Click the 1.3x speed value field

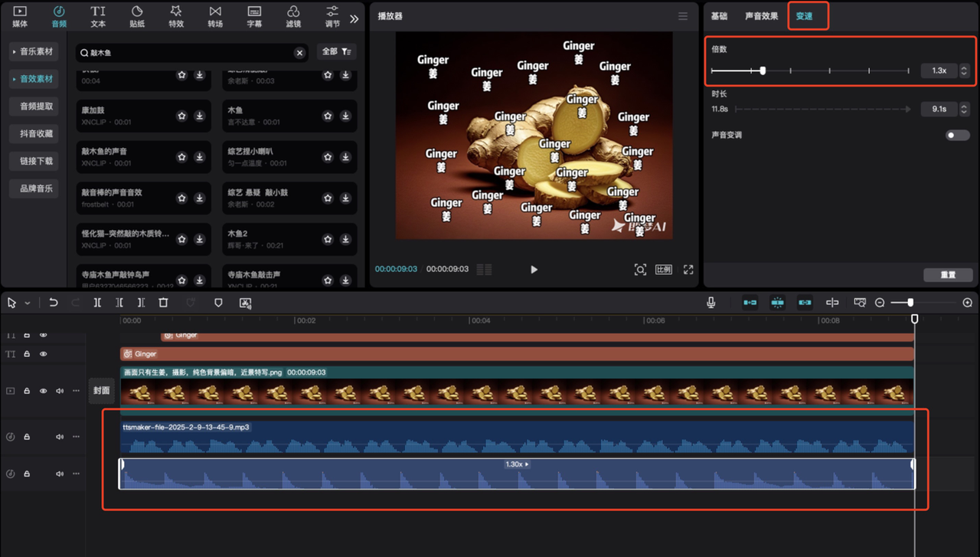[x=939, y=70]
